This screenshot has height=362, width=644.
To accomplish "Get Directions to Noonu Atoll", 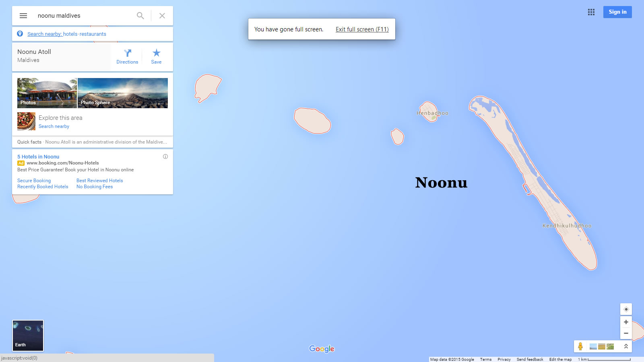I will click(x=127, y=56).
